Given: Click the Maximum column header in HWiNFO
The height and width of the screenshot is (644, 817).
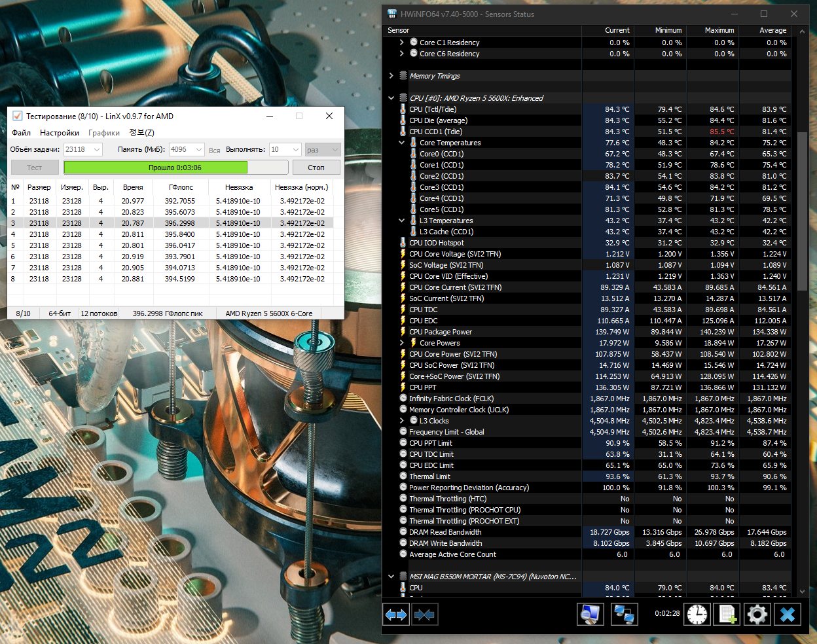Looking at the screenshot, I should pyautogui.click(x=712, y=30).
